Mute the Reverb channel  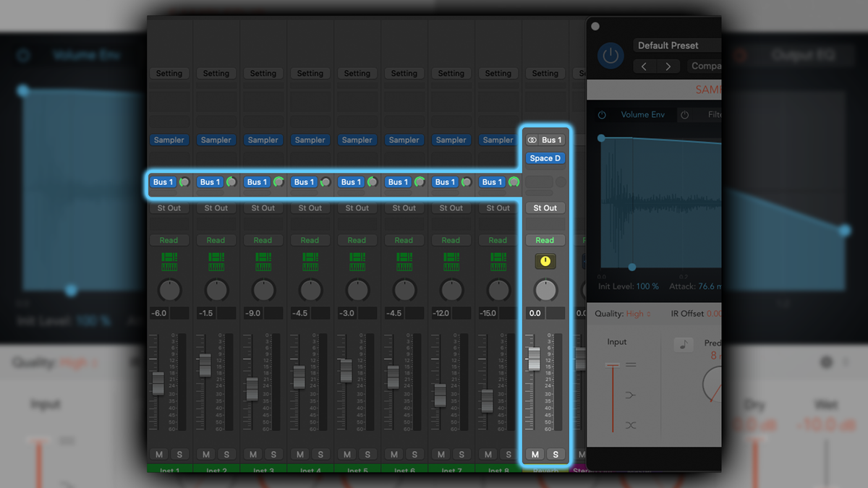click(x=535, y=454)
